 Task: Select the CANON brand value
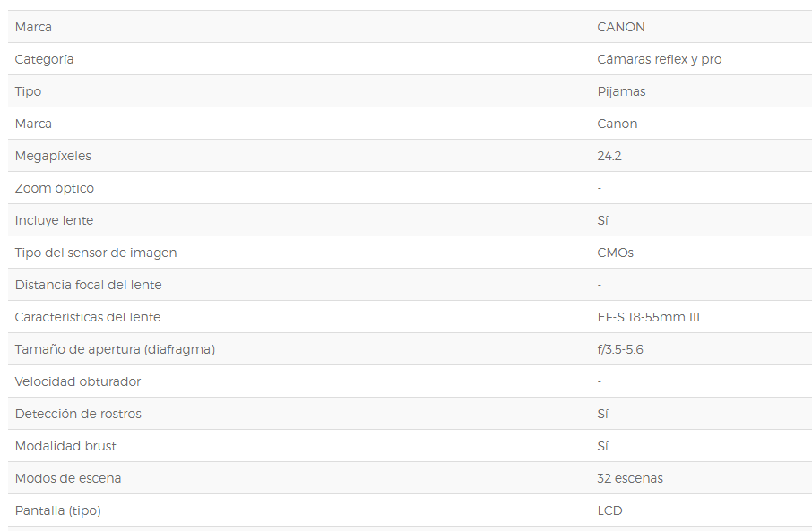tap(621, 27)
